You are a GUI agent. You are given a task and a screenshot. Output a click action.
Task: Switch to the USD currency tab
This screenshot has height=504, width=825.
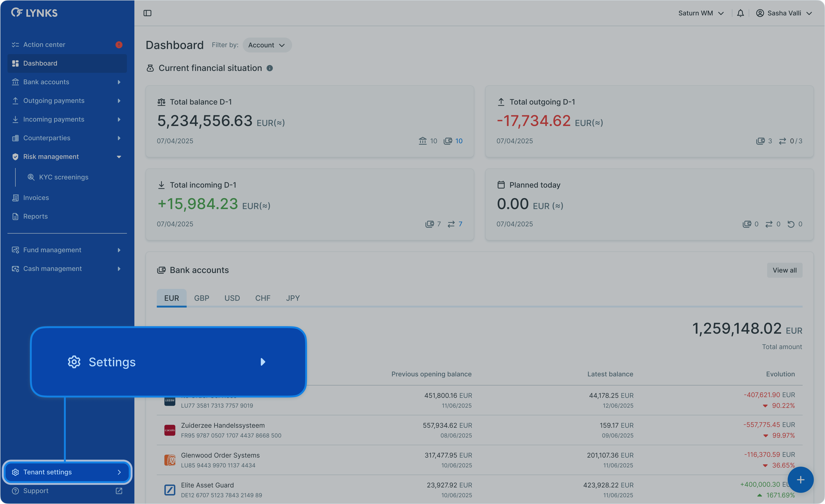pos(232,298)
